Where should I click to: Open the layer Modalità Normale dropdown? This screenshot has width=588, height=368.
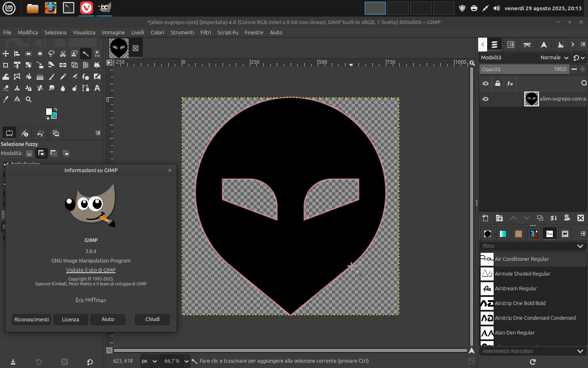pos(554,58)
